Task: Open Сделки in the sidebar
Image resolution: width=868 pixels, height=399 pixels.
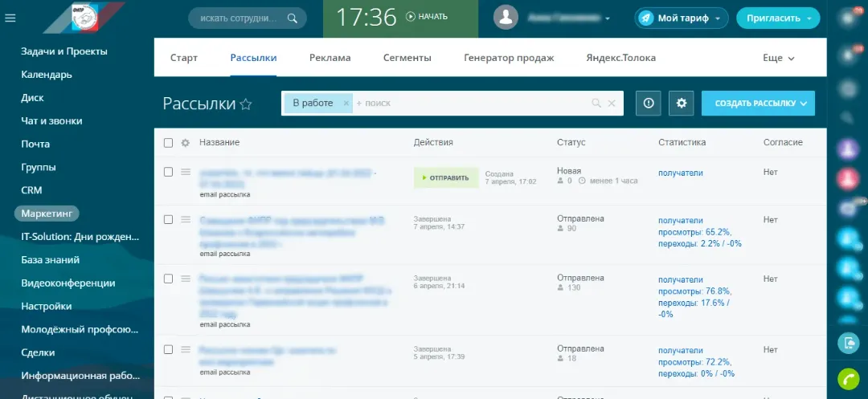Action: pos(38,352)
